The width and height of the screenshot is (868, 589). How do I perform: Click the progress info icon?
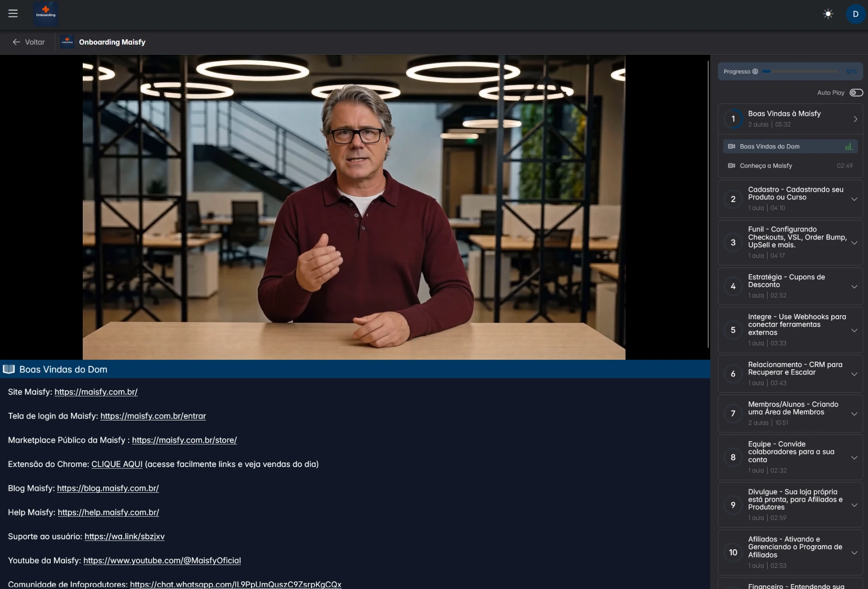point(755,71)
